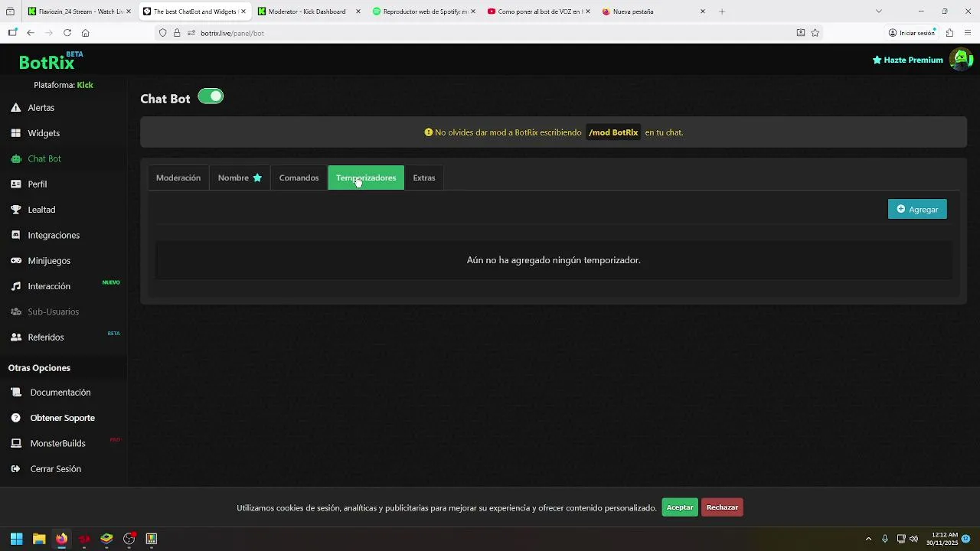The width and height of the screenshot is (980, 551).
Task: Open File Explorer from taskbar
Action: (x=39, y=539)
